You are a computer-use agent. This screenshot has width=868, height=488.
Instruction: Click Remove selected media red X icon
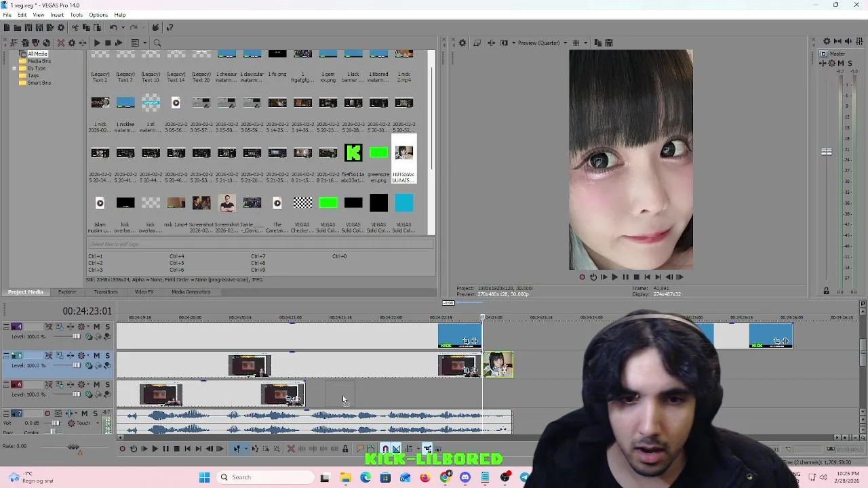(61, 43)
